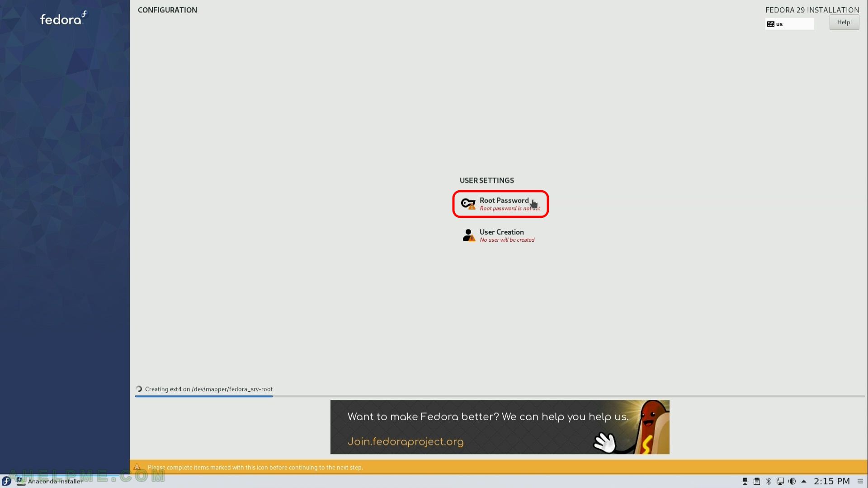Screen dimensions: 868x488
Task: Open the clipboard tray icon
Action: [x=757, y=481]
